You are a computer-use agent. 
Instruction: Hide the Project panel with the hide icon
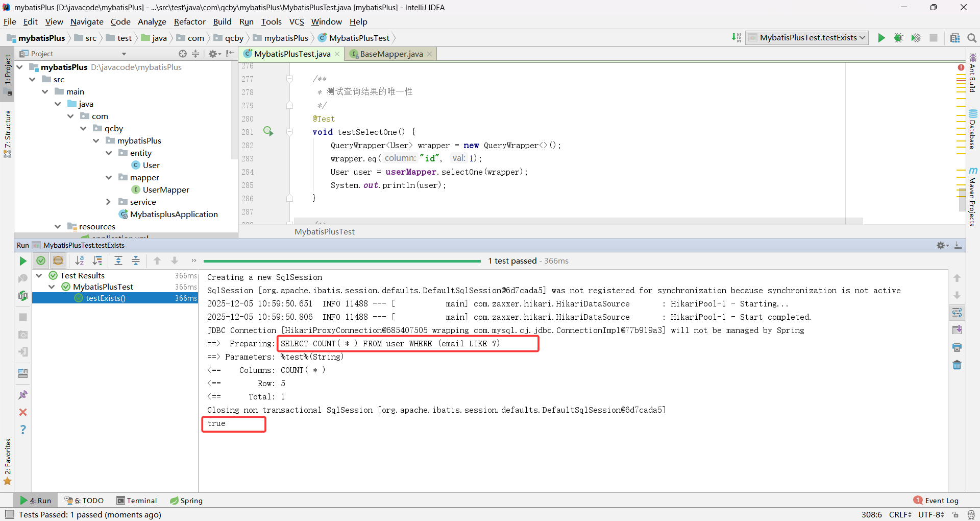230,54
